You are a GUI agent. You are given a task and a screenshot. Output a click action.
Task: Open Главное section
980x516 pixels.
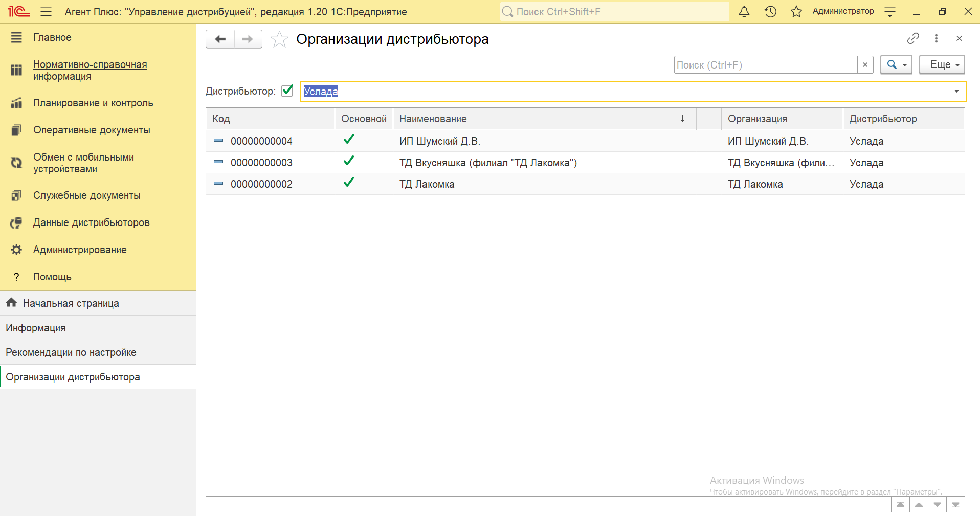[98, 37]
